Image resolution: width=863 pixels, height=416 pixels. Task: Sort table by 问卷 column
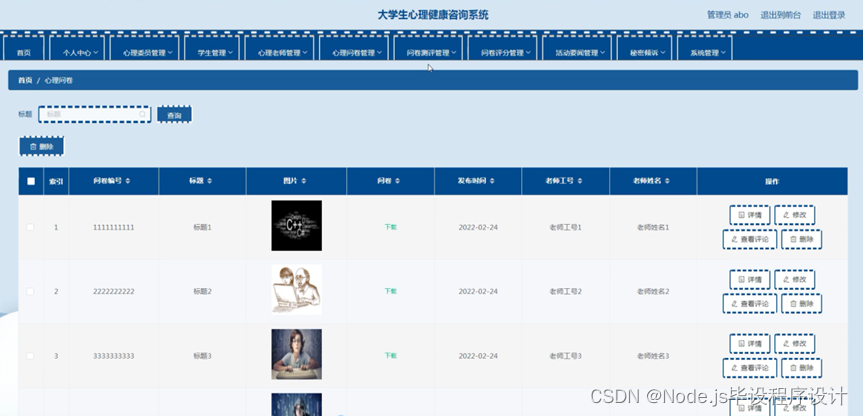397,181
